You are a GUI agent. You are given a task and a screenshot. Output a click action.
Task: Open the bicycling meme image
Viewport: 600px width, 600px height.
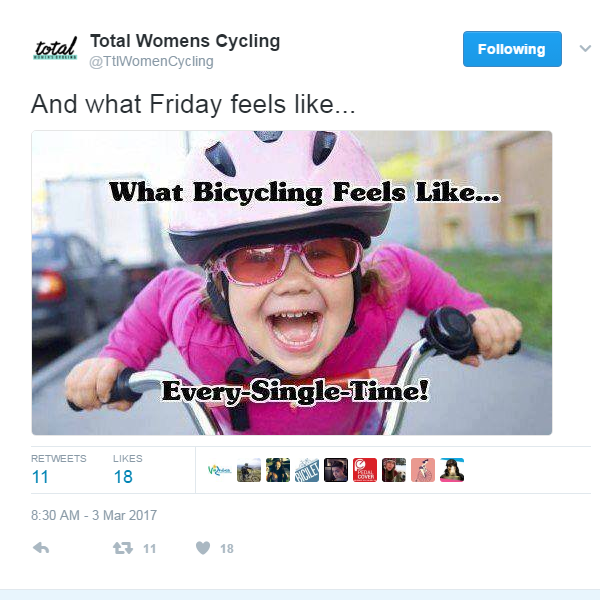[292, 283]
